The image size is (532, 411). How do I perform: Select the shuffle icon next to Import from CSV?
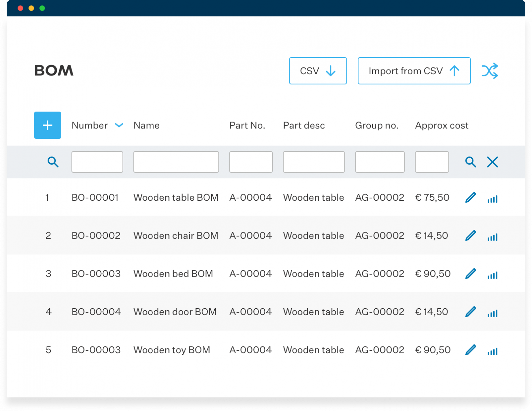pos(490,71)
